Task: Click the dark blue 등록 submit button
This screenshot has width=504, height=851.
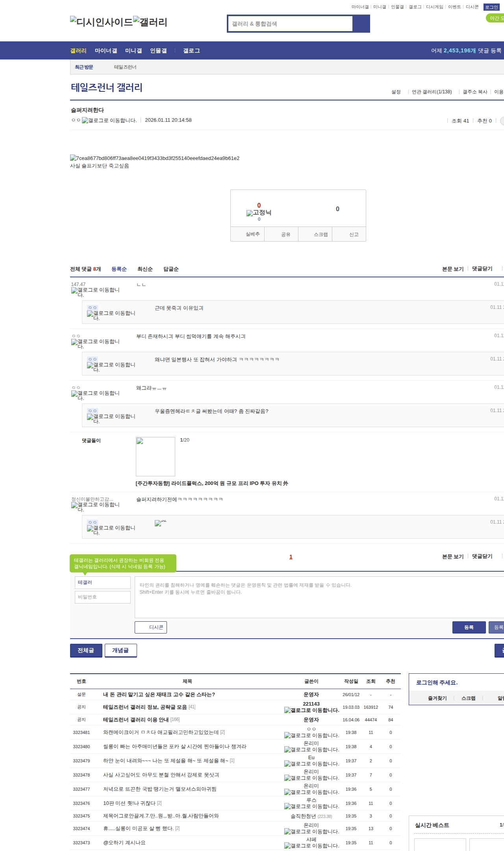Action: pos(469,627)
